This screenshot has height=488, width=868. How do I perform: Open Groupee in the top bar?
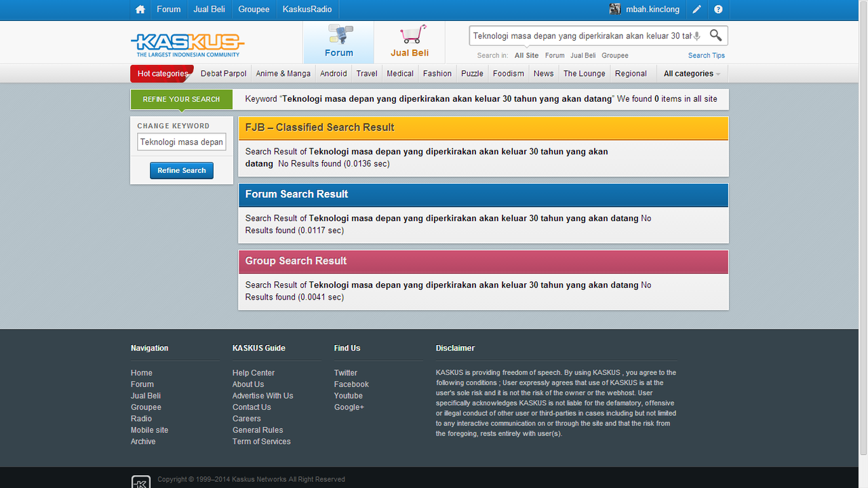point(254,9)
